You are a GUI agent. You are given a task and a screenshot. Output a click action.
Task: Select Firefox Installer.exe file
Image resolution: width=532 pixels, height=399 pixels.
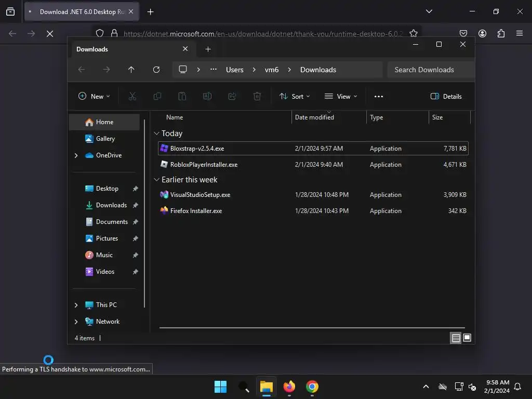click(x=313, y=211)
